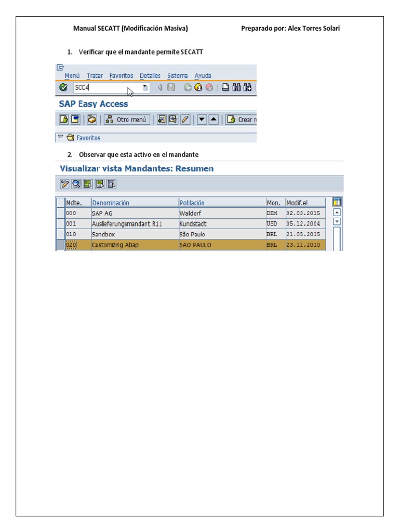Click the select-all corner cell of table
The height and width of the screenshot is (532, 399).
[60, 203]
